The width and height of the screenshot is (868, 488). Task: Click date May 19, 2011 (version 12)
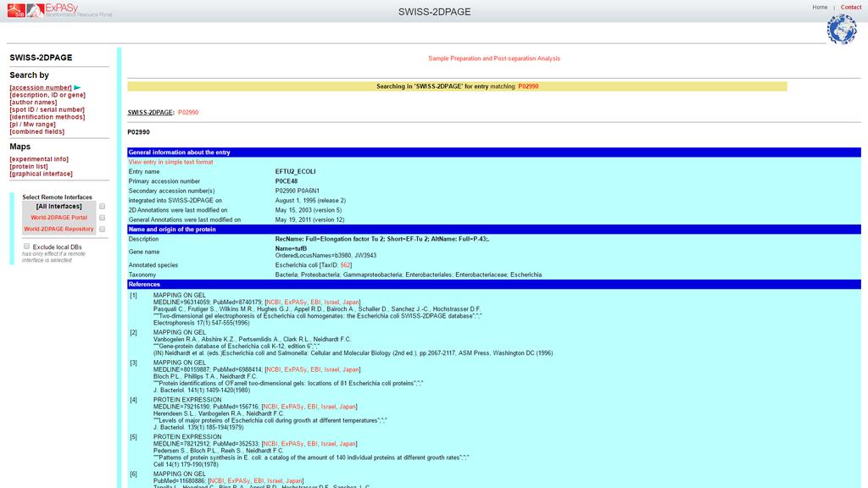(x=309, y=219)
